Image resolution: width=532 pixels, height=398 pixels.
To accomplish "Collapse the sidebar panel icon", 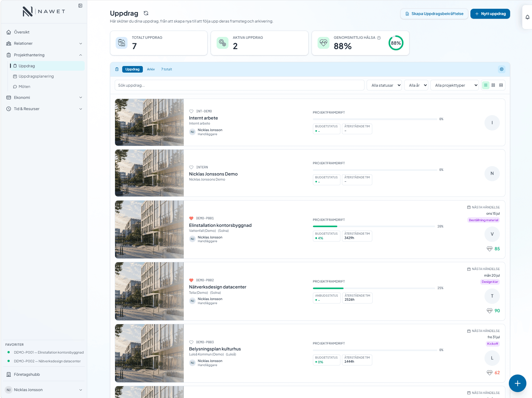I will click(80, 6).
